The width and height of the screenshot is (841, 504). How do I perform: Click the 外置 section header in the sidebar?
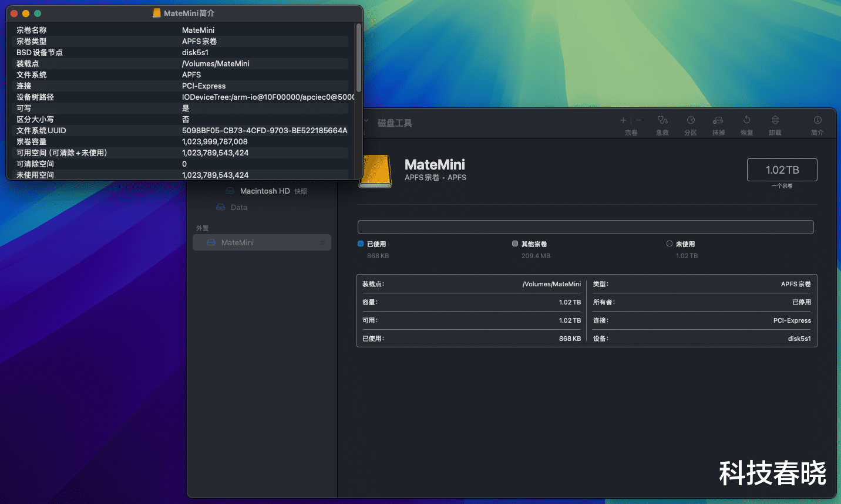(x=203, y=228)
